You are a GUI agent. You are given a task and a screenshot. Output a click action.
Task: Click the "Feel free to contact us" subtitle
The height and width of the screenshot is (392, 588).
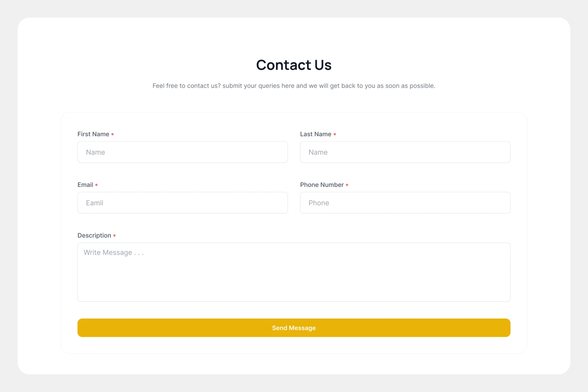(294, 86)
